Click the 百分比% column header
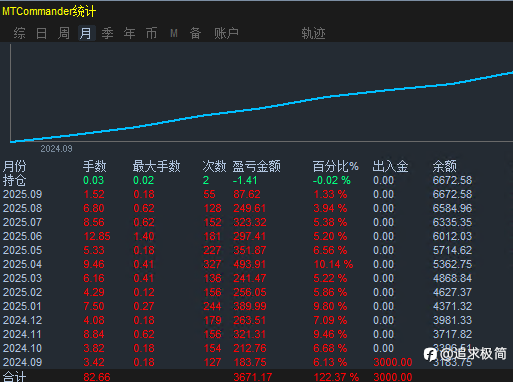The height and width of the screenshot is (382, 513). point(336,166)
